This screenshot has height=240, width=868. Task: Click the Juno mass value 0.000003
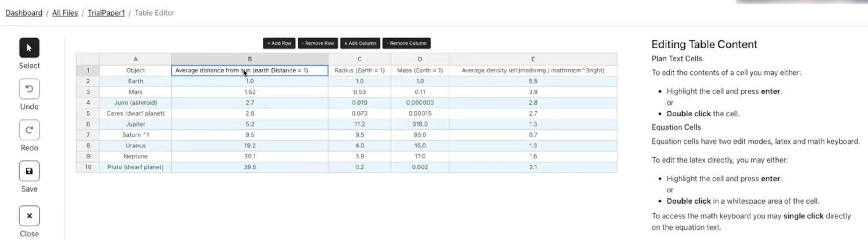tap(420, 103)
